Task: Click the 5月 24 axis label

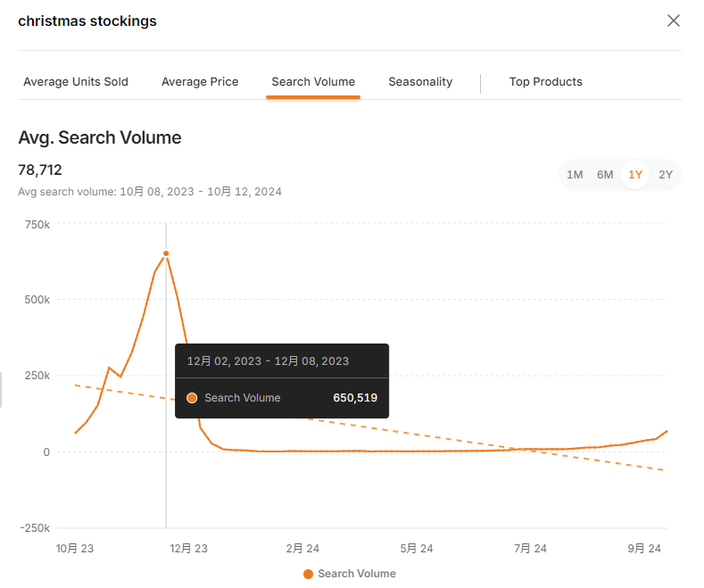Action: coord(417,549)
